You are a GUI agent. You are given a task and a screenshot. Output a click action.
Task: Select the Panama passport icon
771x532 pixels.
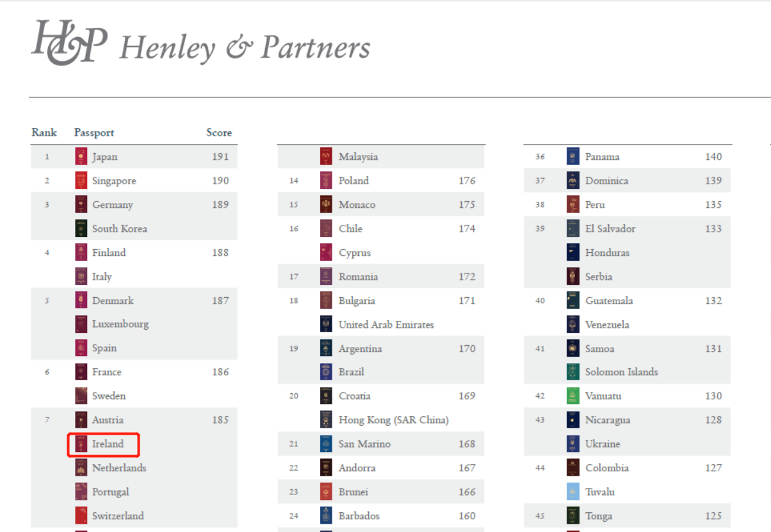[x=573, y=157]
